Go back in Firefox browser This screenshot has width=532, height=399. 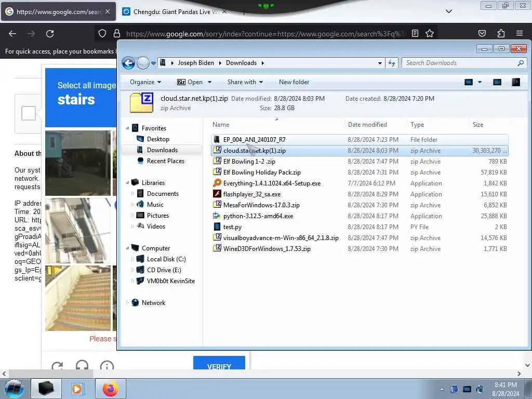(x=12, y=34)
